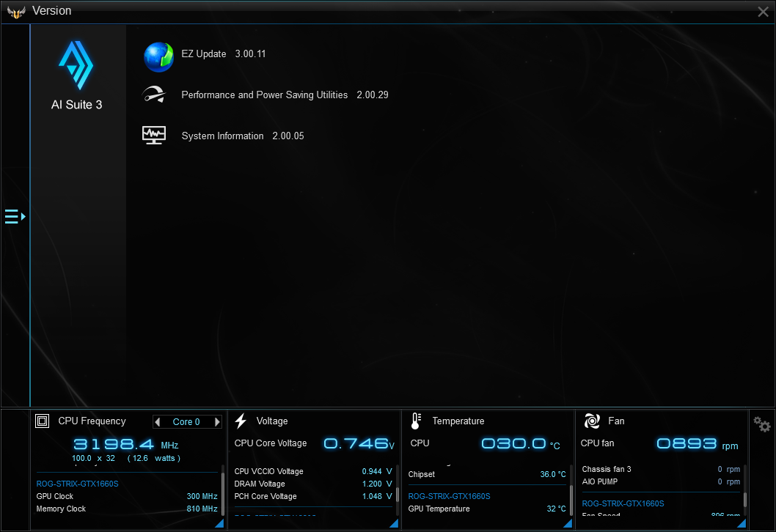Click the AI Suite 3 logo
The height and width of the screenshot is (532, 776).
click(x=76, y=65)
